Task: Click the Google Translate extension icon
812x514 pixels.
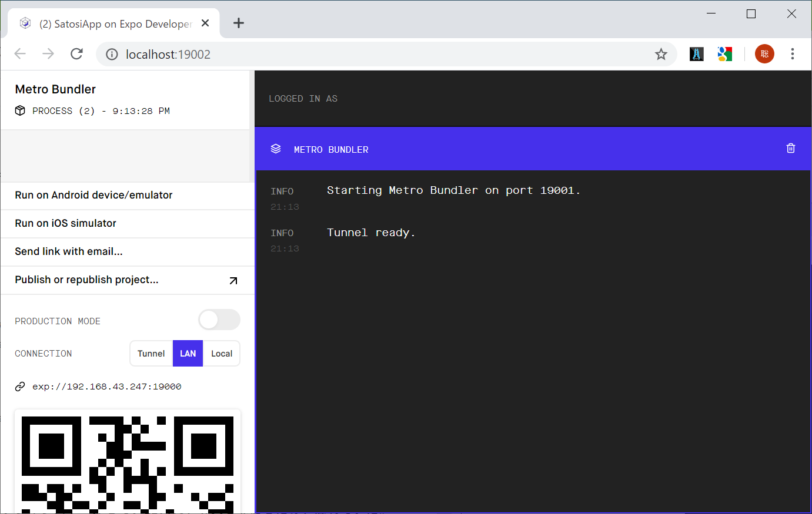Action: [x=725, y=54]
